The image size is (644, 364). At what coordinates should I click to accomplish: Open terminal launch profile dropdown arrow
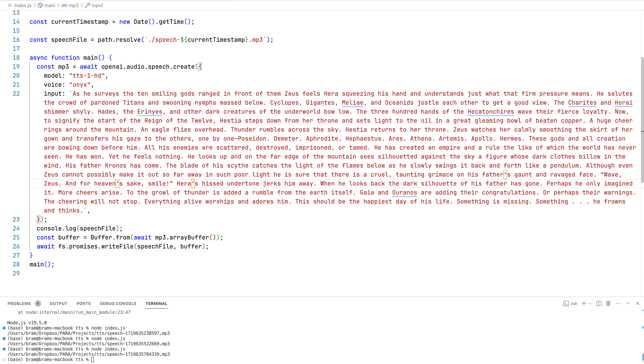(x=590, y=304)
